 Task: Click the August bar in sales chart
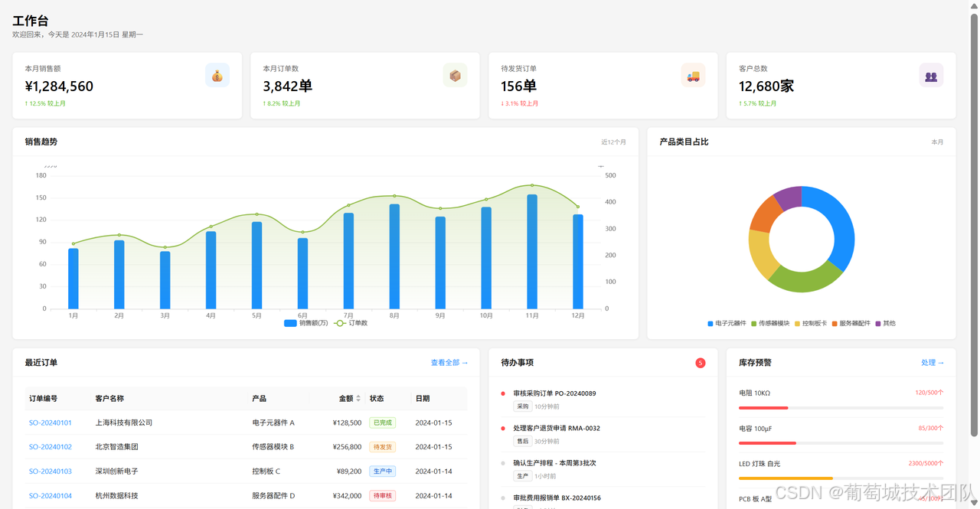point(394,256)
